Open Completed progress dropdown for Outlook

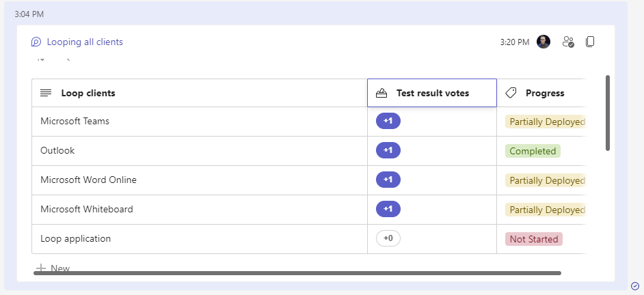(533, 151)
